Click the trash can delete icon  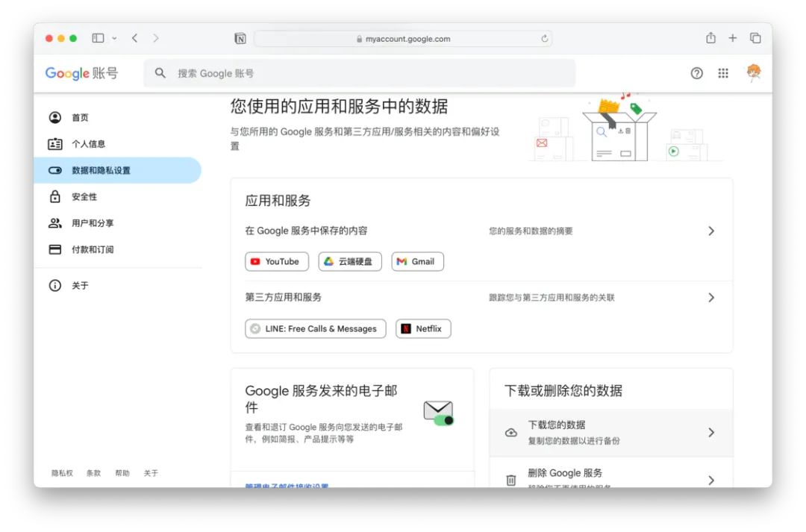coord(511,480)
